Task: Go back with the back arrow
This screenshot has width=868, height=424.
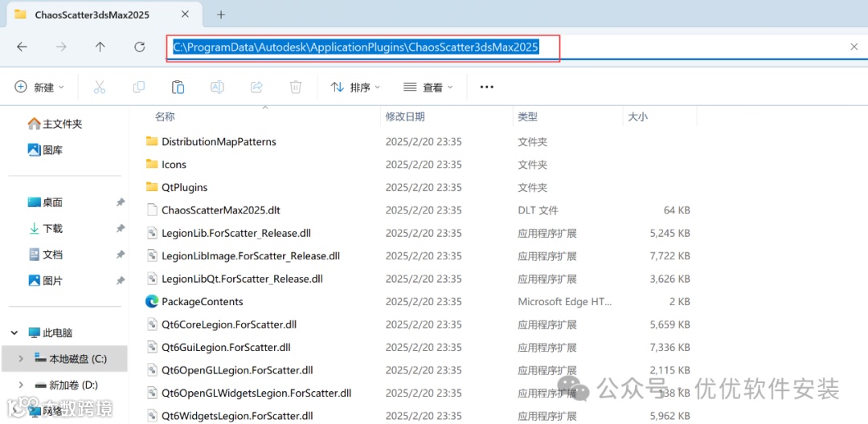Action: [x=22, y=47]
